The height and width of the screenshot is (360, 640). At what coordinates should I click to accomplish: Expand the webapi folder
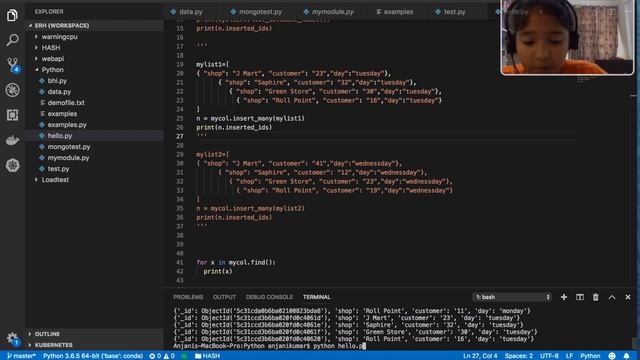point(53,59)
